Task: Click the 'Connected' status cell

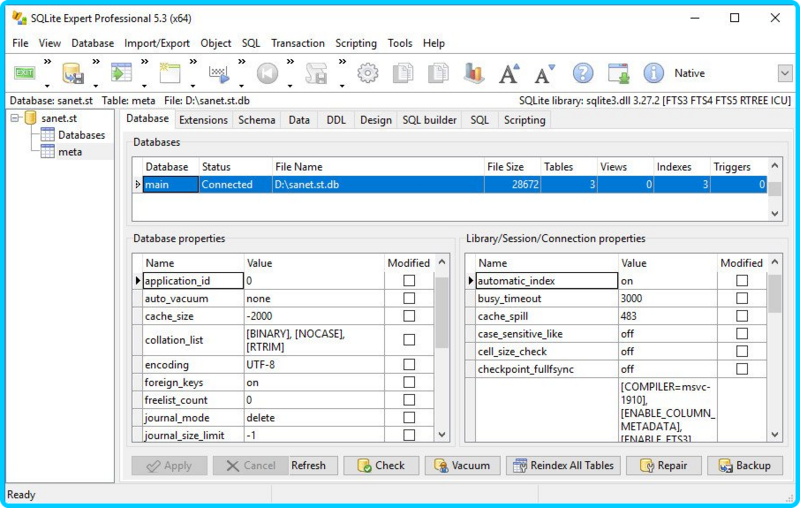Action: point(235,185)
